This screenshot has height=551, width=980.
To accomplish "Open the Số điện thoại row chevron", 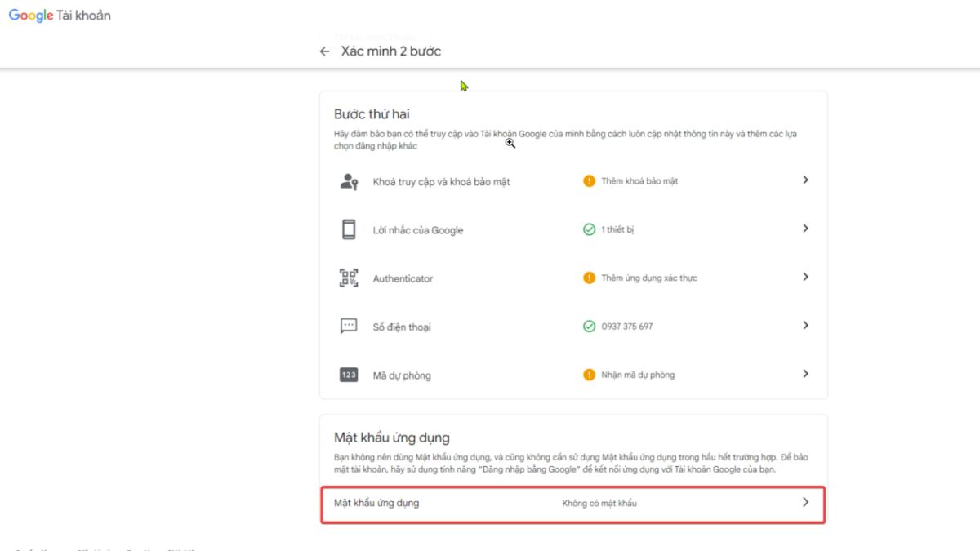I will [805, 325].
